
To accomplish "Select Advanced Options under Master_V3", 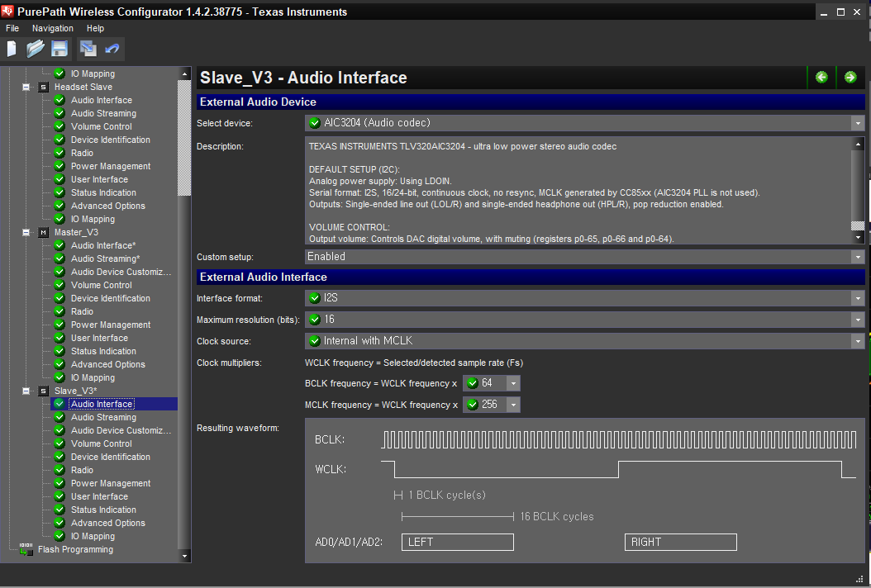I will click(x=107, y=364).
